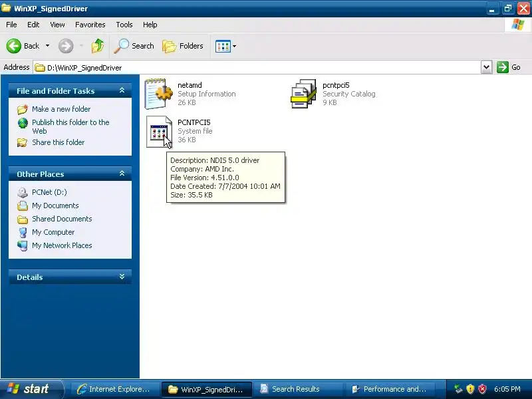This screenshot has height=399, width=532.
Task: Open the Search pane
Action: point(134,46)
